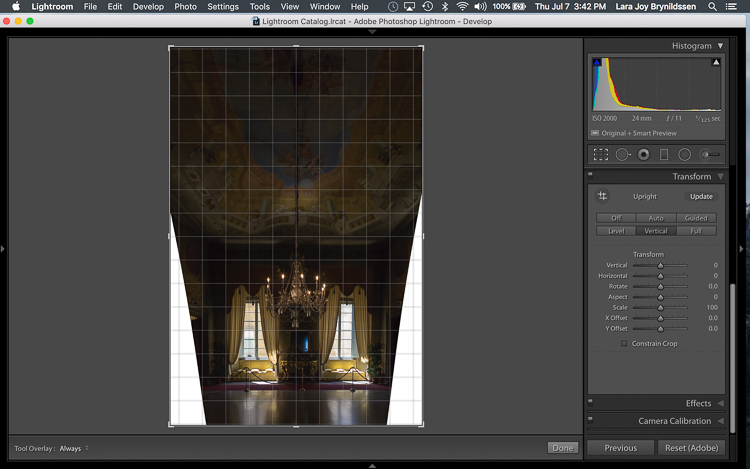The width and height of the screenshot is (750, 469).
Task: Select the Spot Removal tool
Action: click(623, 154)
